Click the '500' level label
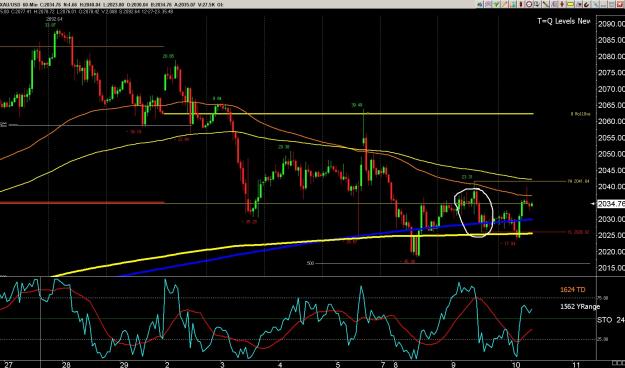 [x=311, y=263]
